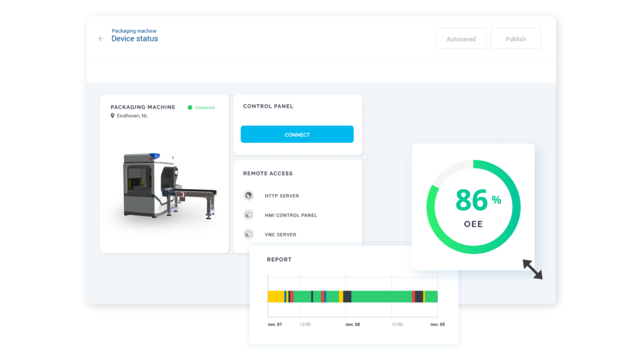Click the Connected status indicator label
The height and width of the screenshot is (362, 644).
pyautogui.click(x=205, y=107)
